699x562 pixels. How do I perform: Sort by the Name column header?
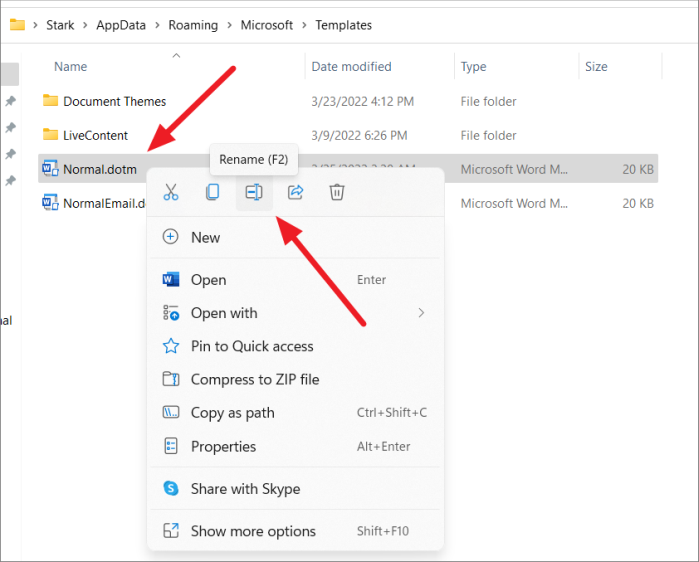[x=70, y=66]
